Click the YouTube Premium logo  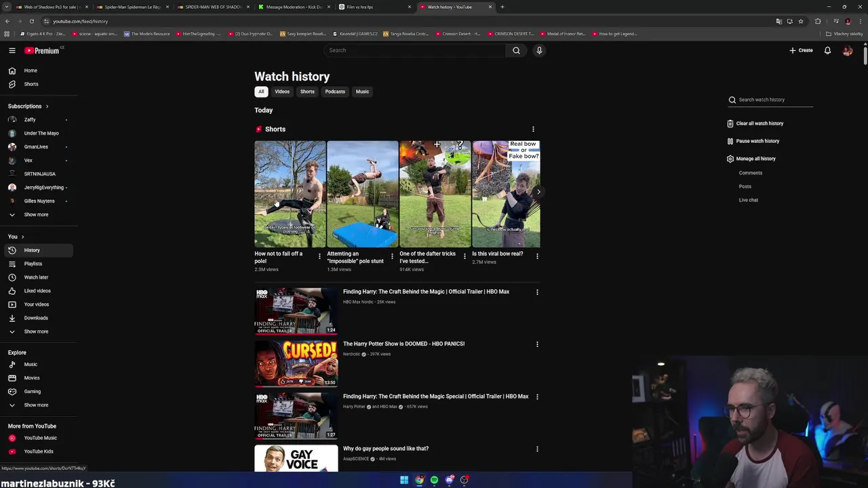coord(43,50)
